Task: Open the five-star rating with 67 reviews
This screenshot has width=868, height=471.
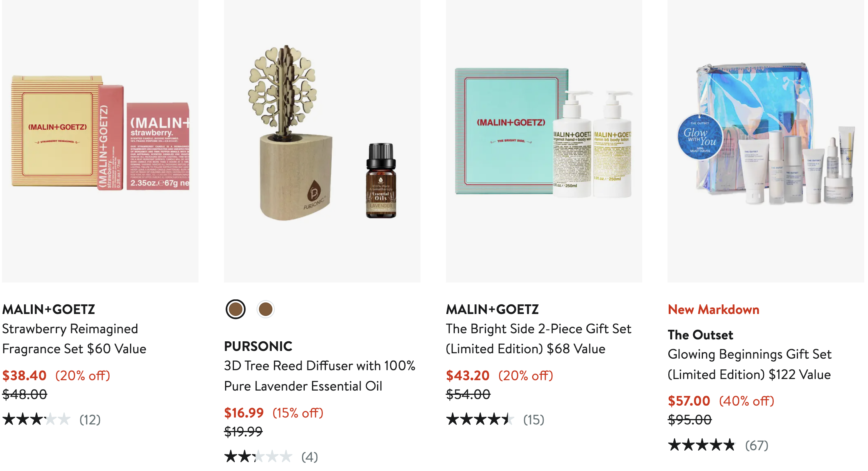Action: (718, 445)
